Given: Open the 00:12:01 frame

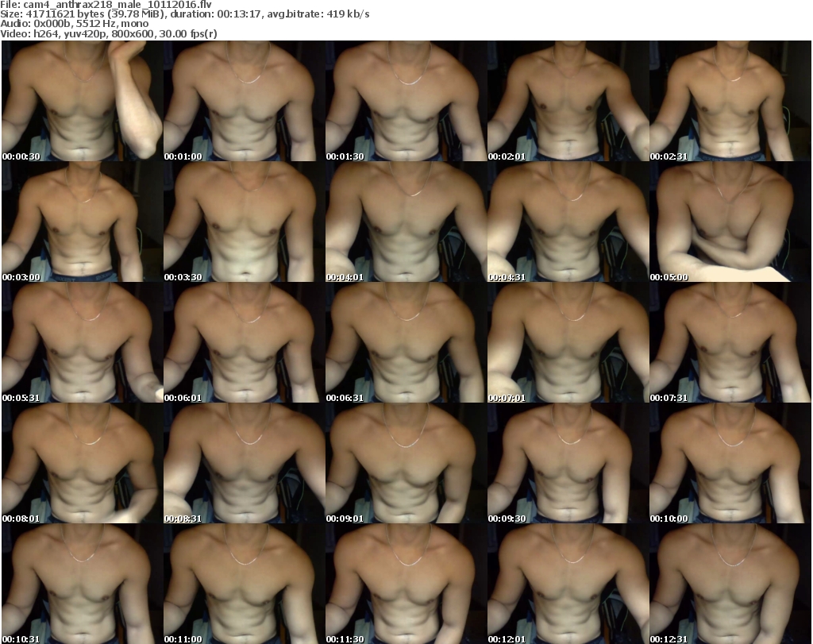Looking at the screenshot, I should [x=568, y=584].
